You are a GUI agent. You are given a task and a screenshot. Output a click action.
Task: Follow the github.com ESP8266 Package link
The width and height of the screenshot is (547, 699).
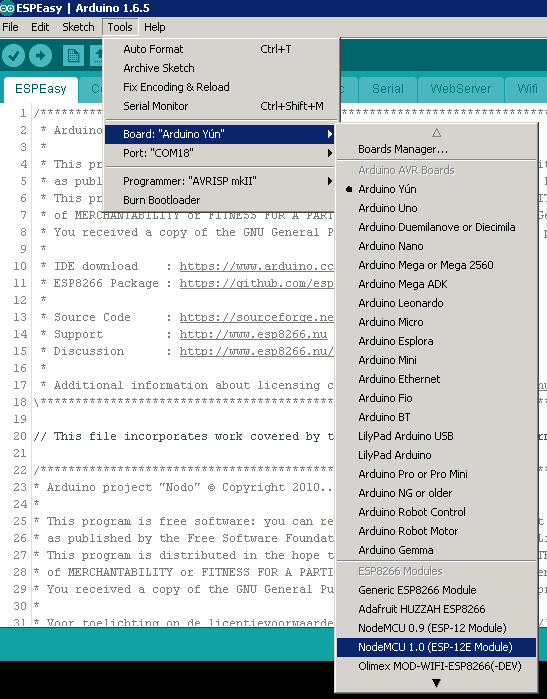(256, 284)
